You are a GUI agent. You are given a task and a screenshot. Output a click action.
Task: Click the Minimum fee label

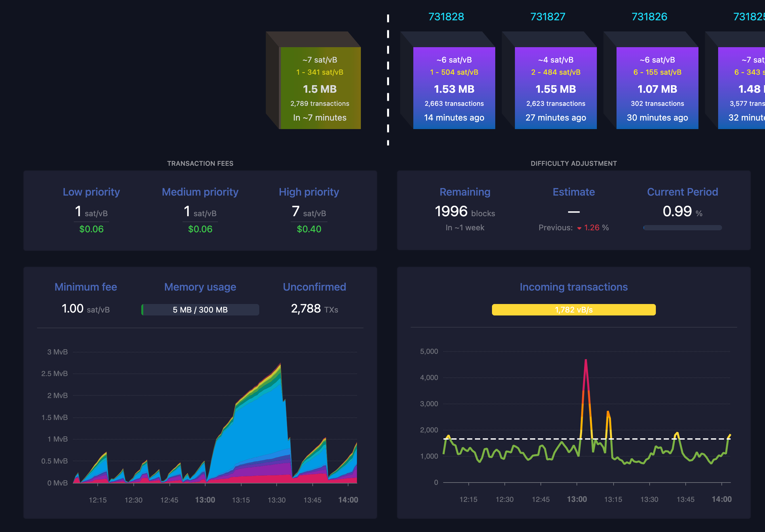click(86, 287)
